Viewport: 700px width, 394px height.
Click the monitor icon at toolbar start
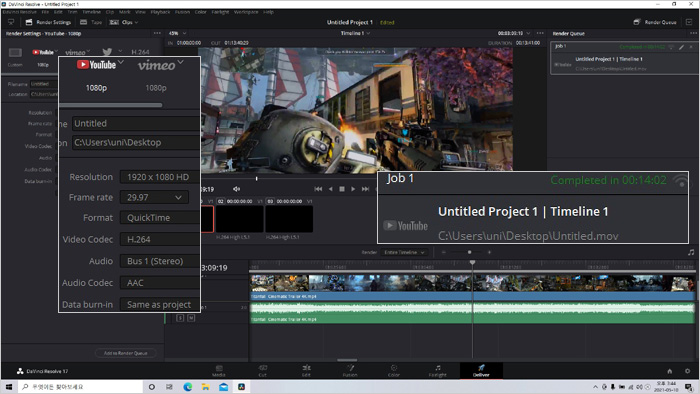coord(11,22)
